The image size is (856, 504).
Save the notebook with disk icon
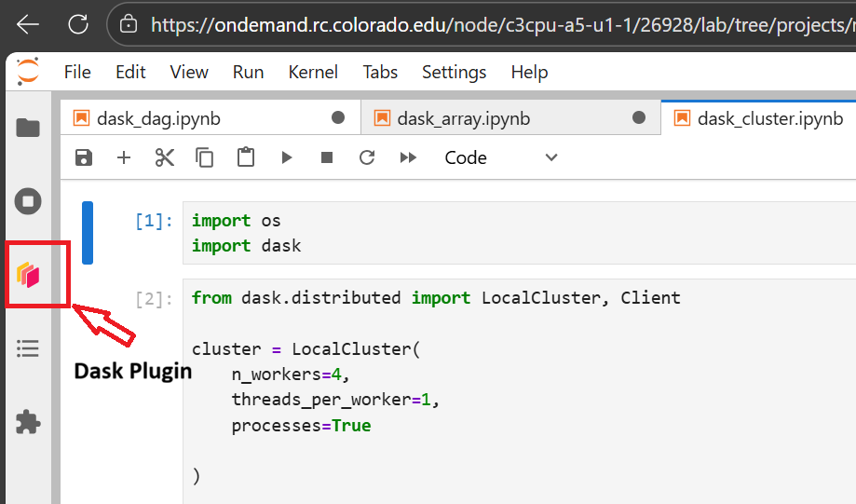[84, 157]
